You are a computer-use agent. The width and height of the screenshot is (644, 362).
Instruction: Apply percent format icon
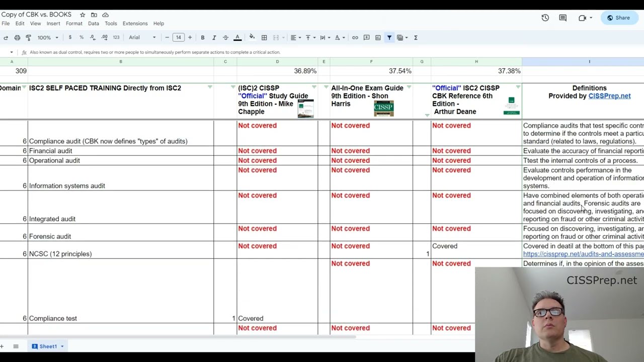point(81,38)
